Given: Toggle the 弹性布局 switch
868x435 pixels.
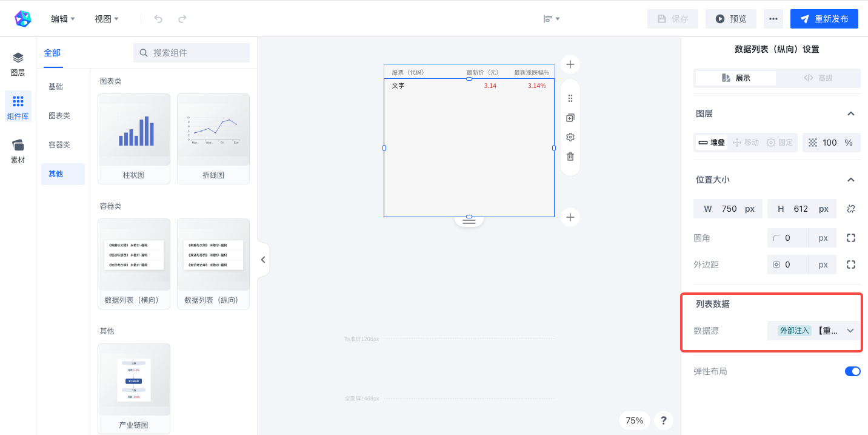Looking at the screenshot, I should tap(852, 371).
